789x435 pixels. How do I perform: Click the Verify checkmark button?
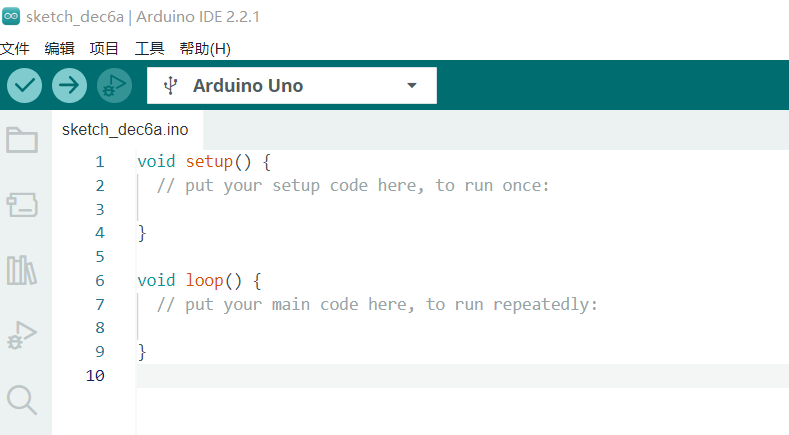pos(24,86)
